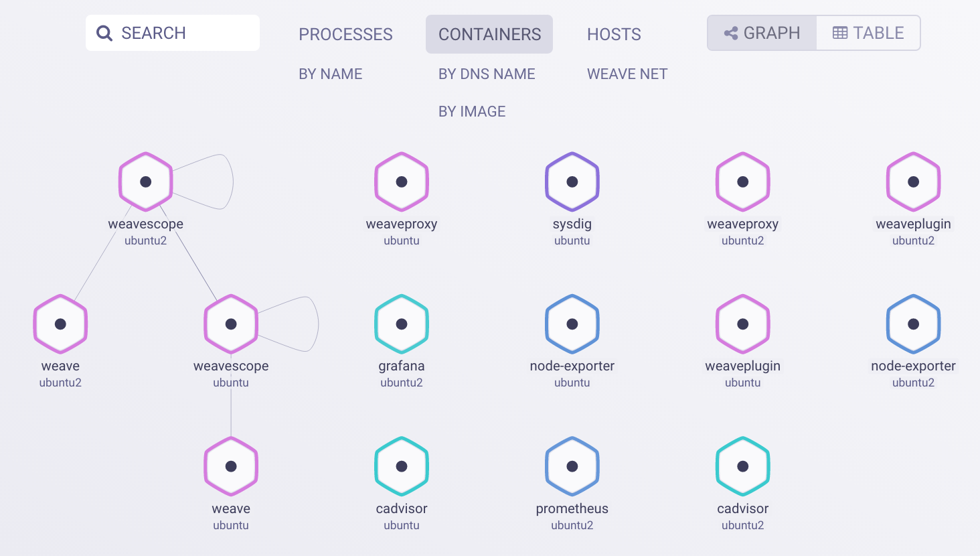This screenshot has height=556, width=980.
Task: Open the prometheus container node
Action: tap(572, 466)
